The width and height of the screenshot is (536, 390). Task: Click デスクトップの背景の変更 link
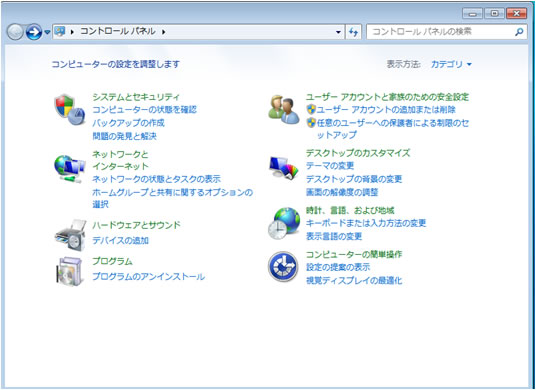354,179
